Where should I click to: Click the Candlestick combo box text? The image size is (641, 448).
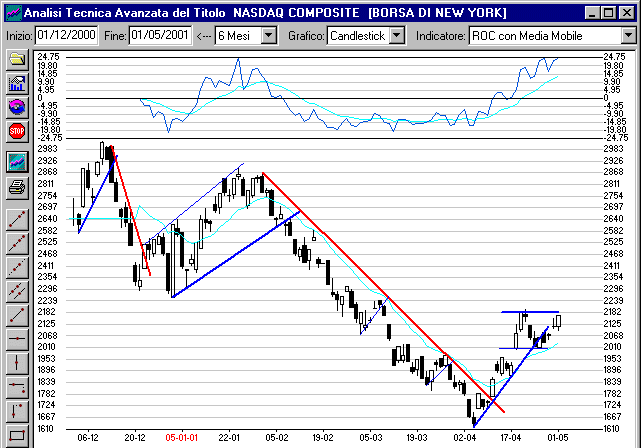pos(358,36)
